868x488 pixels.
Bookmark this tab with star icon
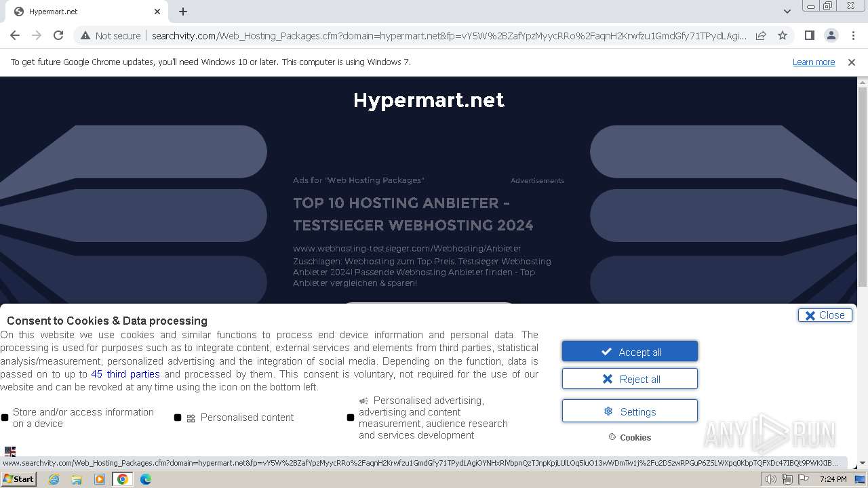[x=783, y=35]
